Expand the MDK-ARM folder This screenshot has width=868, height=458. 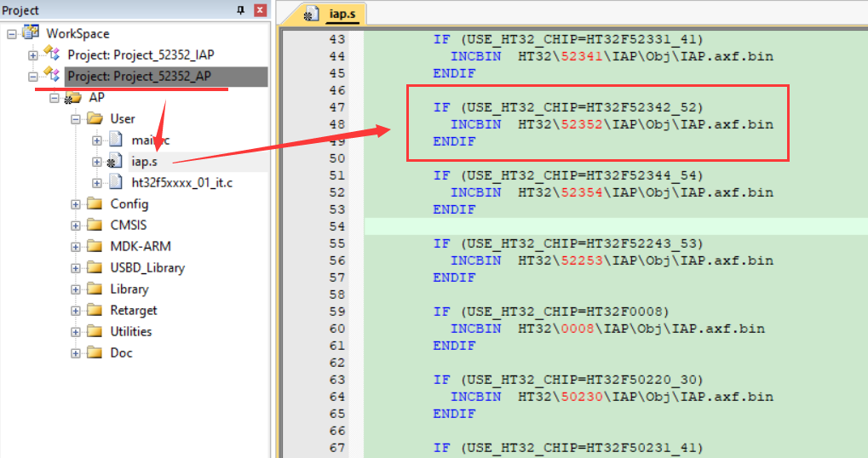(x=76, y=246)
